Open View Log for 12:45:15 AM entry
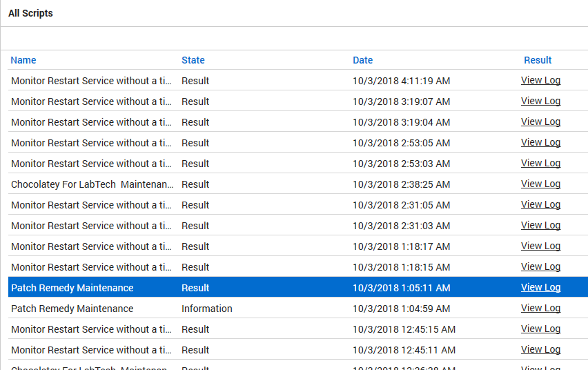 click(x=540, y=329)
